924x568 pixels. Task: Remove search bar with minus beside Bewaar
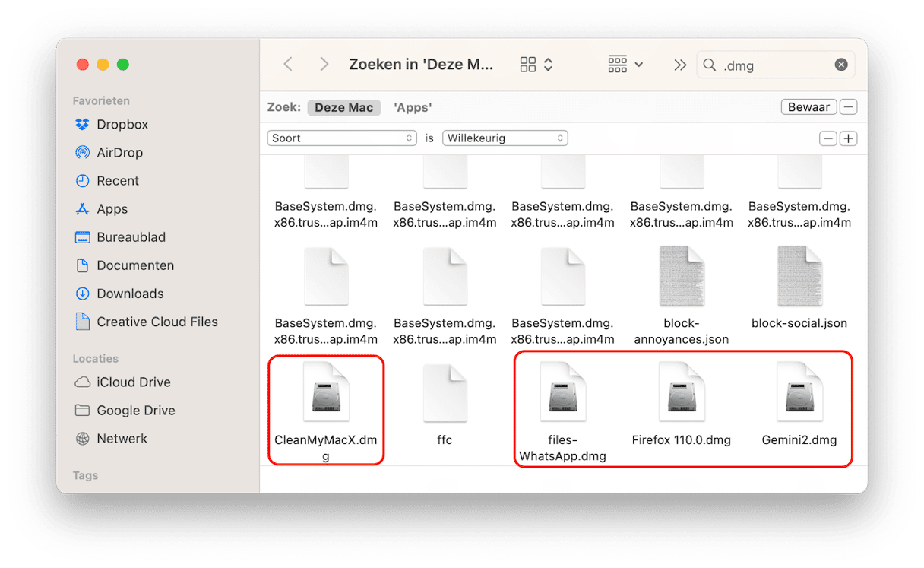[x=849, y=107]
